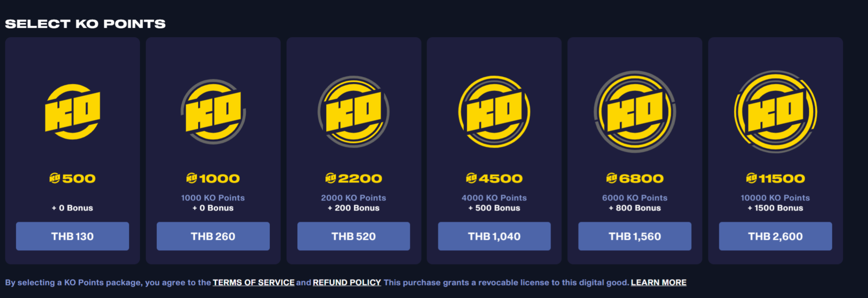Click the 4500 KO Points coin icon
Viewport: 868px width, 298px height.
tap(494, 112)
